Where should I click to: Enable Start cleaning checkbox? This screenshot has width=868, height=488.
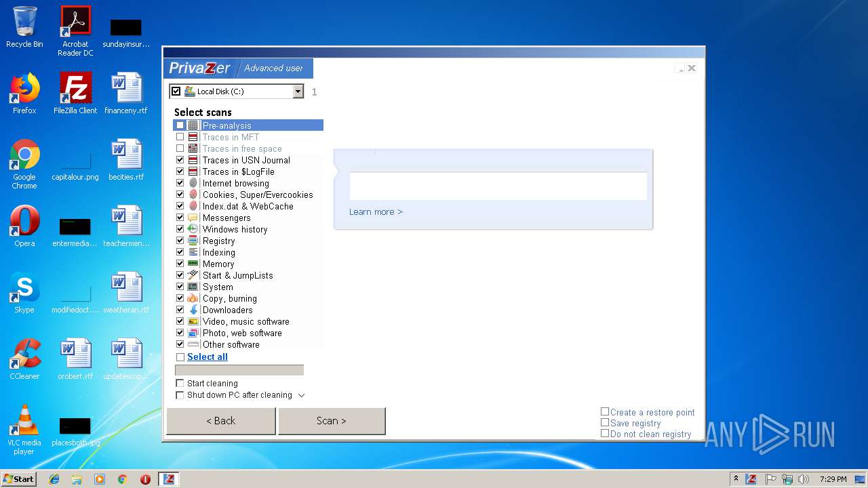coord(180,384)
